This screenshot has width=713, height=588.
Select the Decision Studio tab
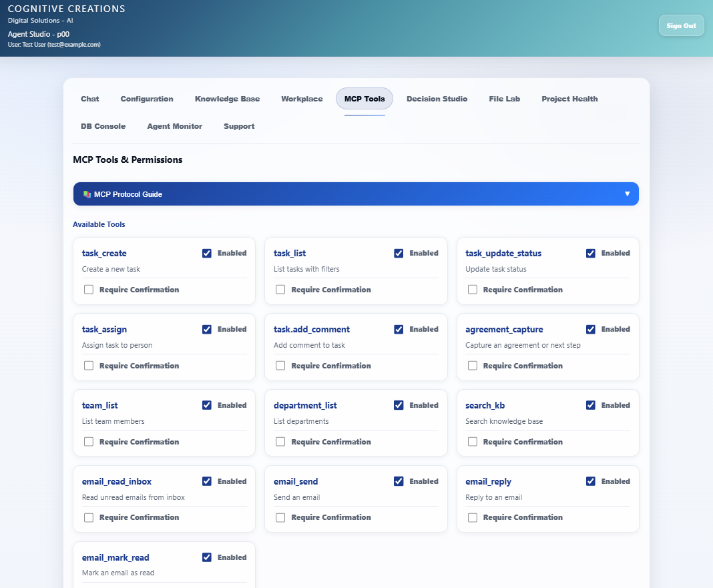[x=437, y=99]
